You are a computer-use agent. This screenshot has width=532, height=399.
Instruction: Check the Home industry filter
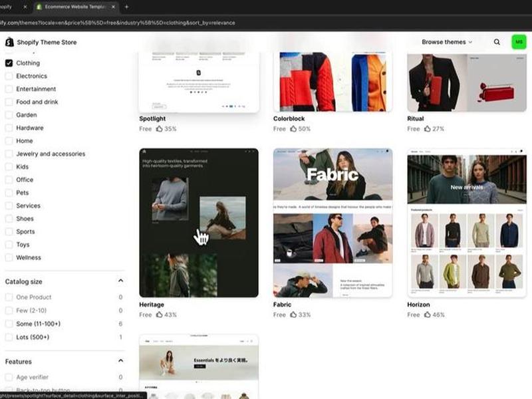click(9, 141)
